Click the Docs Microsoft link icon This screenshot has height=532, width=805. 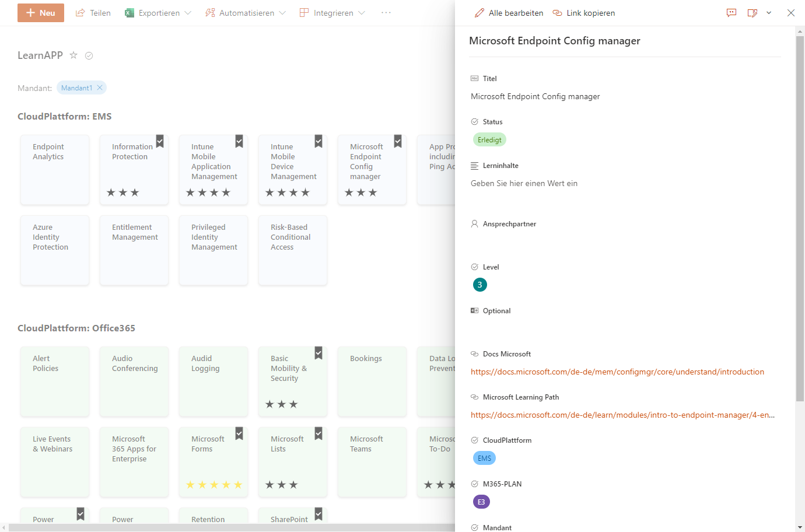tap(475, 353)
